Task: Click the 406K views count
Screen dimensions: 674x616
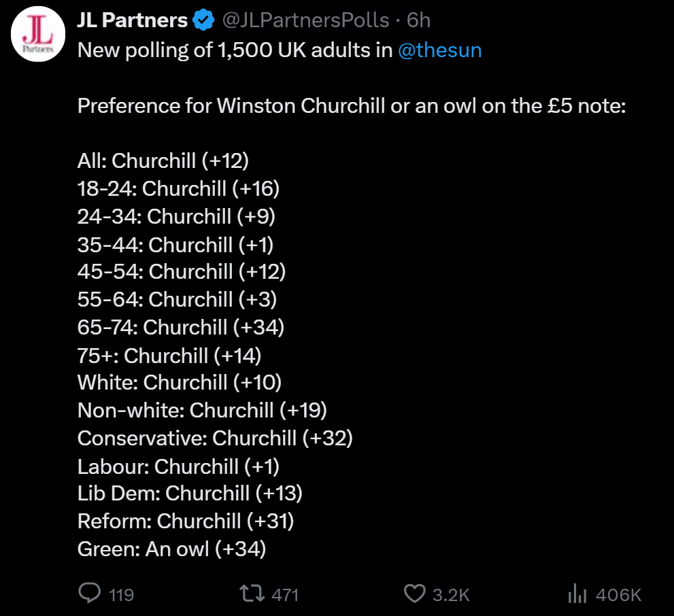Action: [x=618, y=595]
